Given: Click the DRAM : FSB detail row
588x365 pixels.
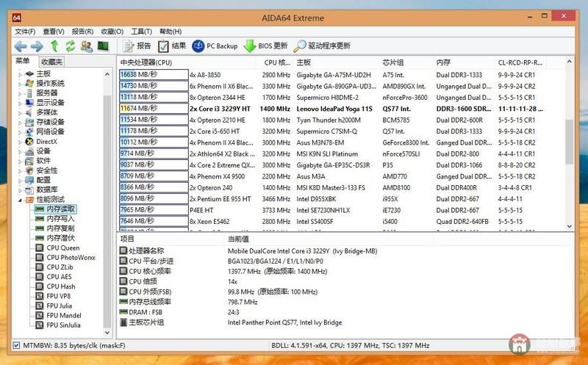Looking at the screenshot, I should (x=345, y=312).
